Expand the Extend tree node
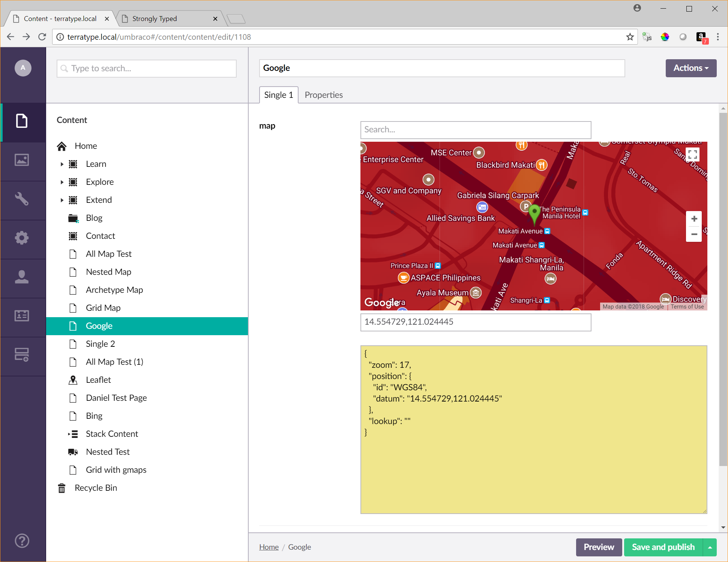The height and width of the screenshot is (562, 728). pos(62,200)
